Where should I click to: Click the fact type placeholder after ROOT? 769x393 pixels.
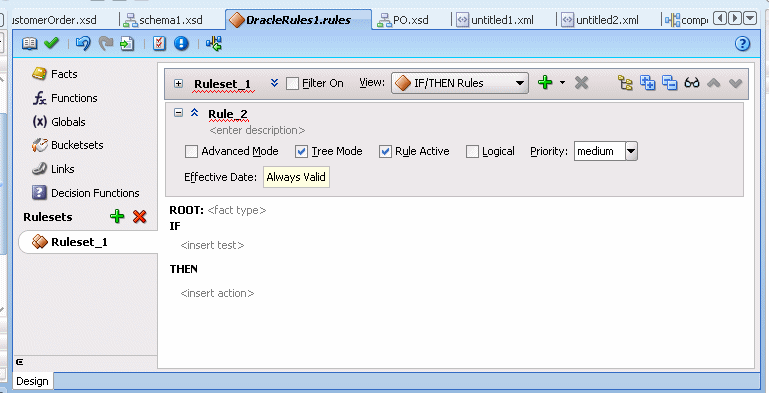tap(237, 210)
